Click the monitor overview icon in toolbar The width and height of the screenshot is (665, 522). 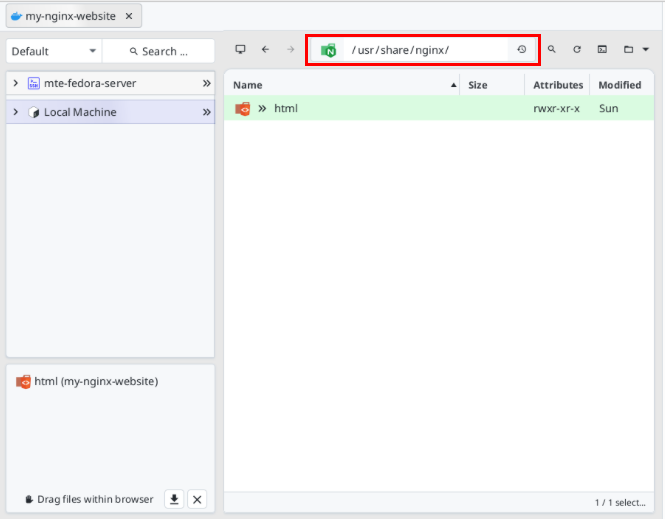point(240,50)
